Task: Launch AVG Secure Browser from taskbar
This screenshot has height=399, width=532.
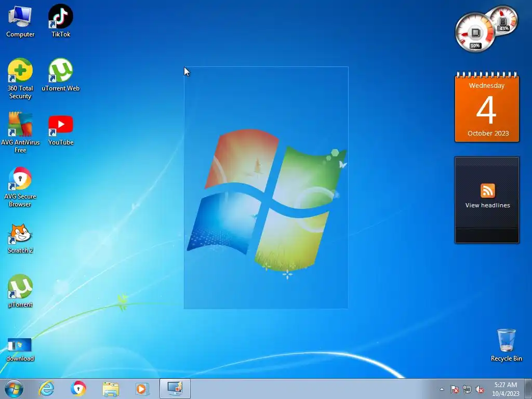Action: click(78, 389)
